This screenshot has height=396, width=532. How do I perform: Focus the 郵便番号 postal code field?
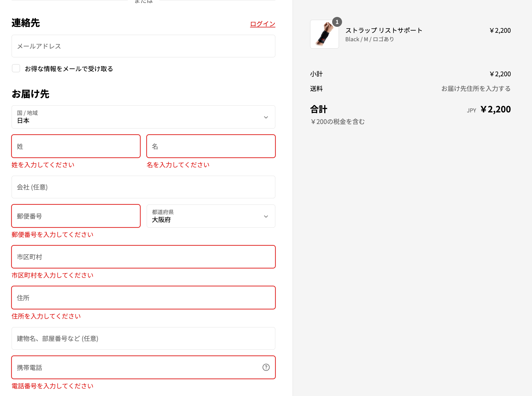(x=76, y=216)
